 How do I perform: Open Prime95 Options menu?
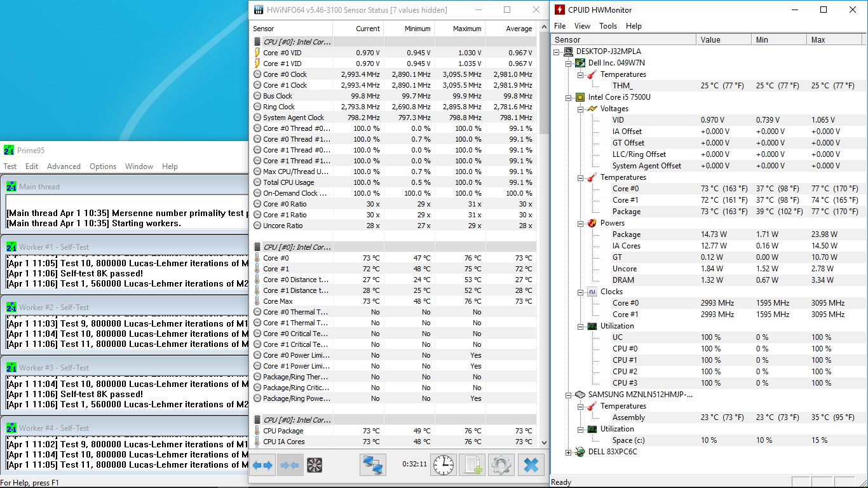tap(103, 166)
